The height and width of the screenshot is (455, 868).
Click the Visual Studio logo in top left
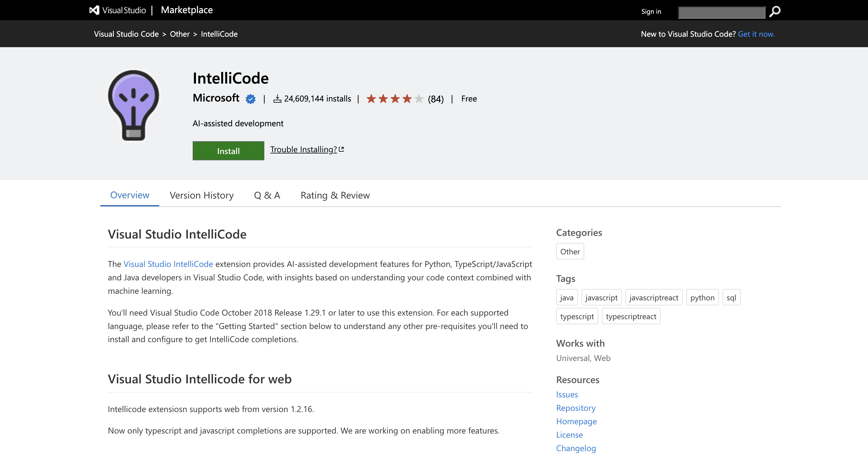93,10
